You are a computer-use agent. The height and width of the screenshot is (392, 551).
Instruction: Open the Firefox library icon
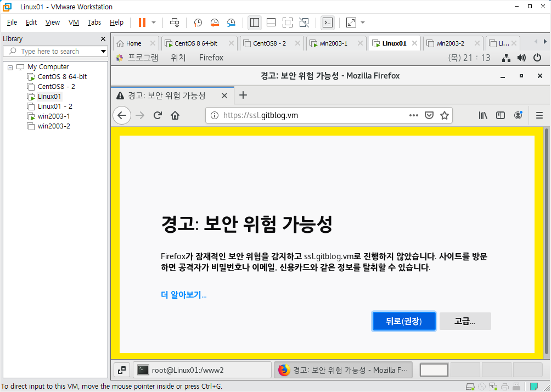(483, 115)
